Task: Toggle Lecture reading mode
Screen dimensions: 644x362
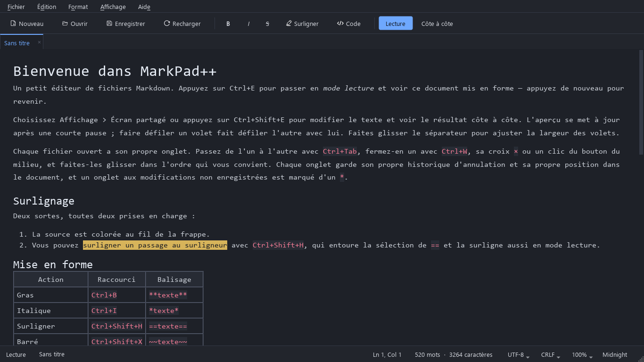Action: pyautogui.click(x=396, y=24)
